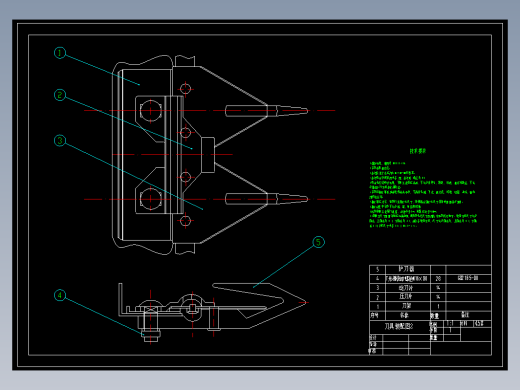
Task: Click the lower guard finger tip
Action: pos(293,199)
